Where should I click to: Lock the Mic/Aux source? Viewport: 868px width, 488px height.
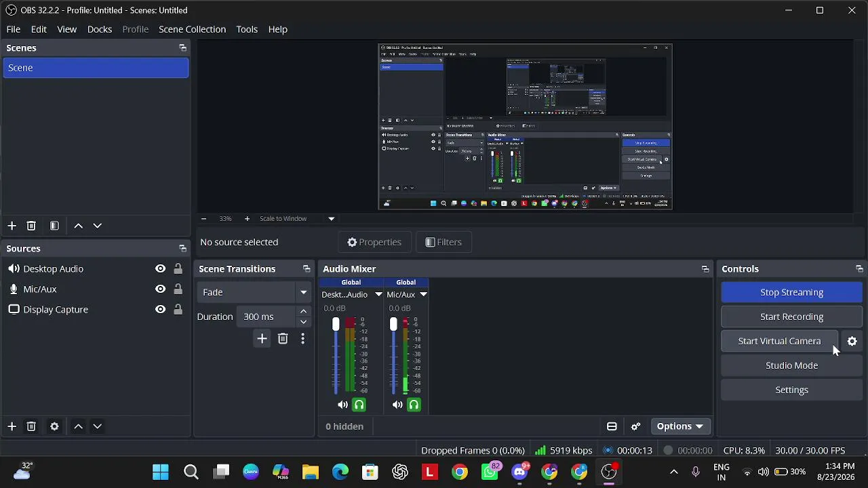(x=178, y=289)
